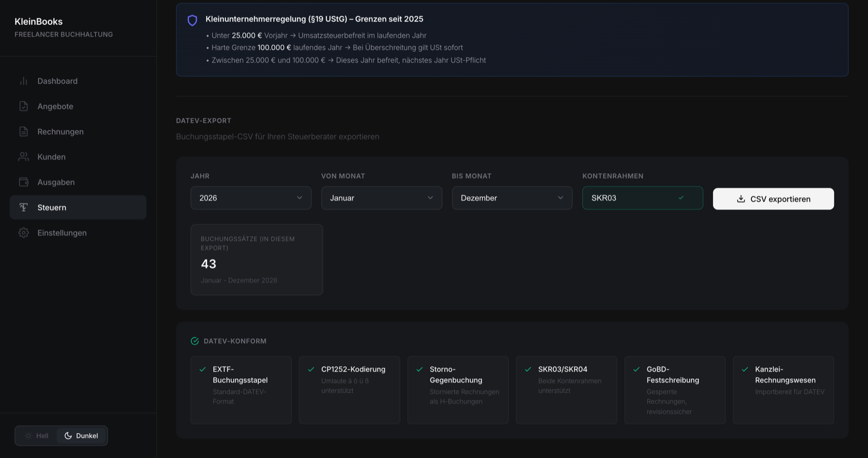Switch to Dunkel dark theme
Screen dimensions: 868x458
[81, 436]
